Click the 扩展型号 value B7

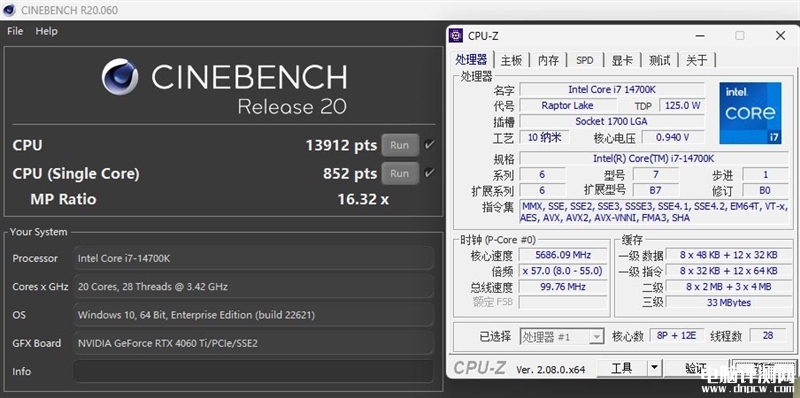click(x=656, y=190)
